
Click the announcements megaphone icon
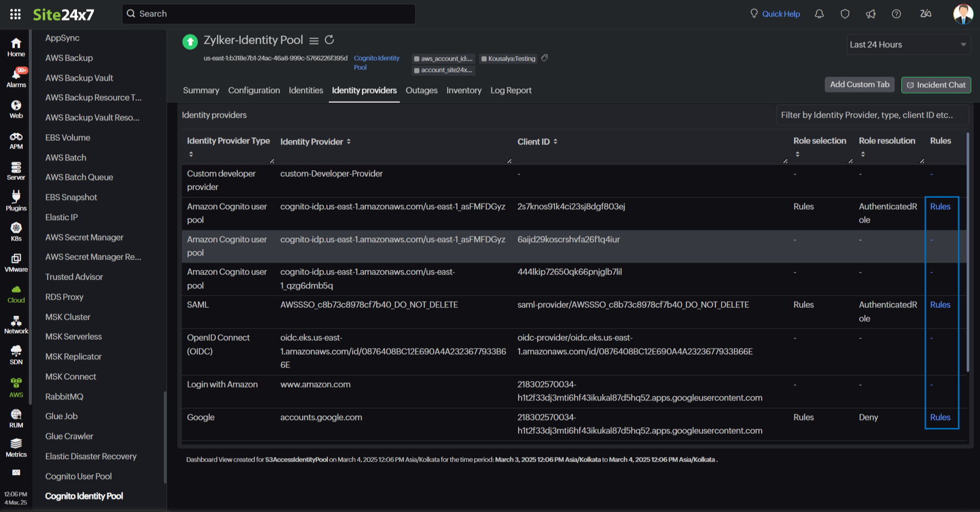pos(871,14)
